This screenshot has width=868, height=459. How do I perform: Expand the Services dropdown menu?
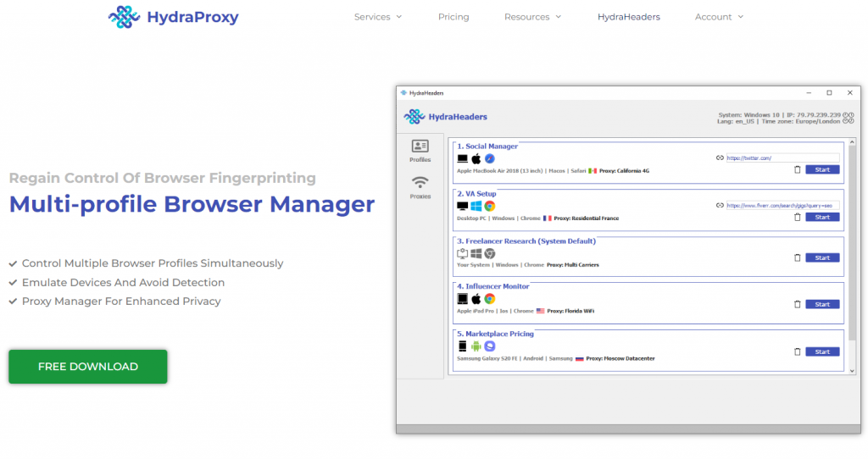coord(378,17)
